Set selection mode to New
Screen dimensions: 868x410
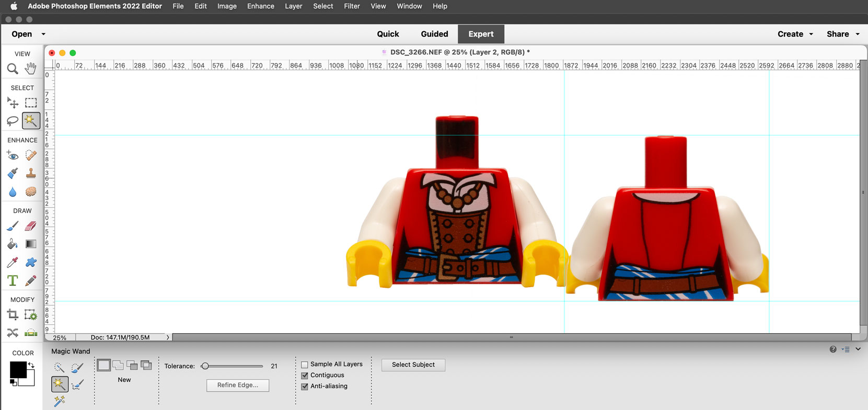point(104,365)
